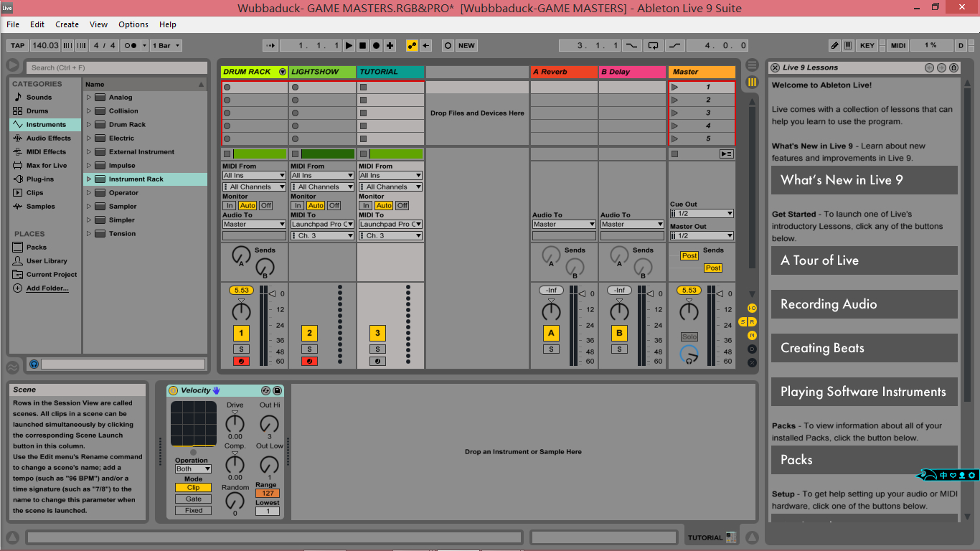The height and width of the screenshot is (551, 980).
Task: Toggle the MIDI map mode switch
Action: click(897, 45)
